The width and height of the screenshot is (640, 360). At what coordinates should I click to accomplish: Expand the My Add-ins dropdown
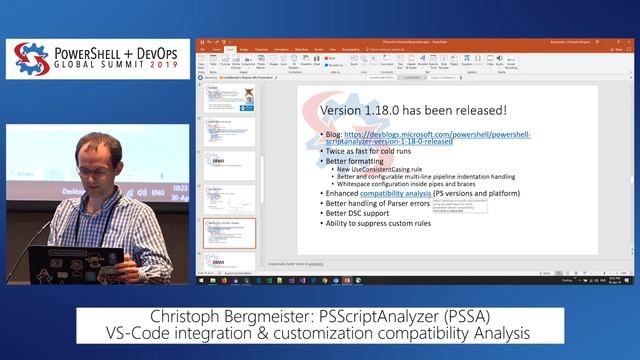point(336,65)
